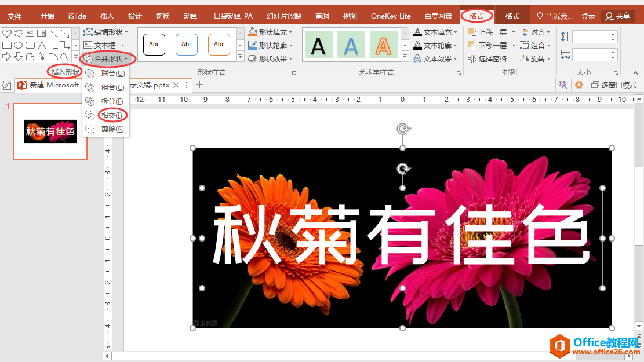Select slide 1 thumbnail in the panel
Image resolution: width=644 pixels, height=362 pixels.
click(x=50, y=130)
